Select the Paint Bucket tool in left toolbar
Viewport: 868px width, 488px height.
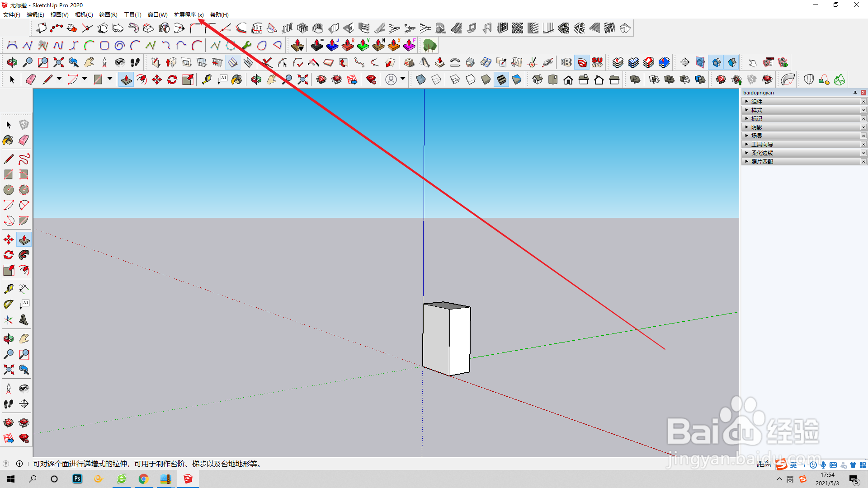(8, 140)
